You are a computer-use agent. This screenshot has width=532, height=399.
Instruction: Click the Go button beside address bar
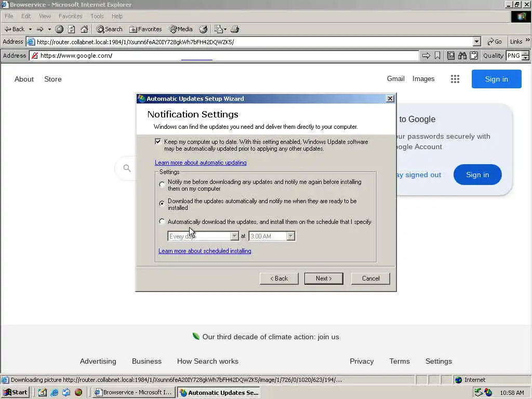[495, 42]
